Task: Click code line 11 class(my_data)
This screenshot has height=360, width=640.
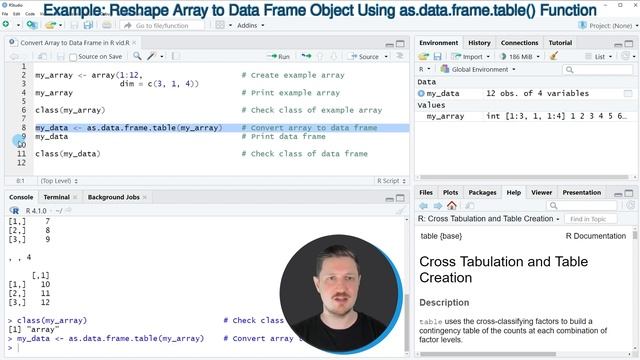Action: click(x=68, y=154)
